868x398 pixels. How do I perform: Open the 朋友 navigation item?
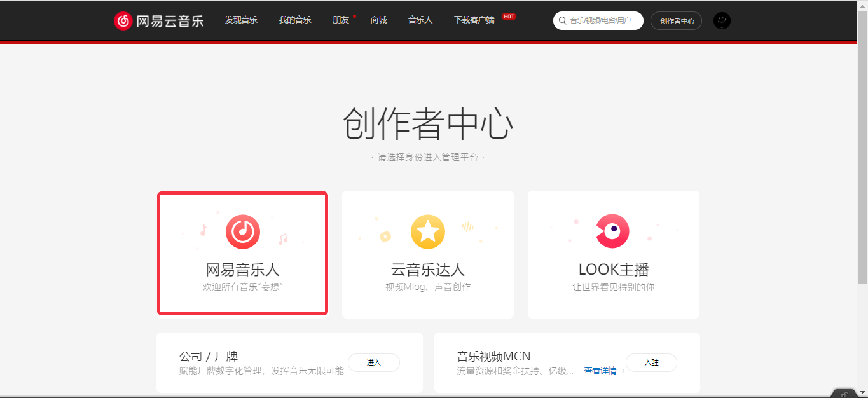point(341,20)
